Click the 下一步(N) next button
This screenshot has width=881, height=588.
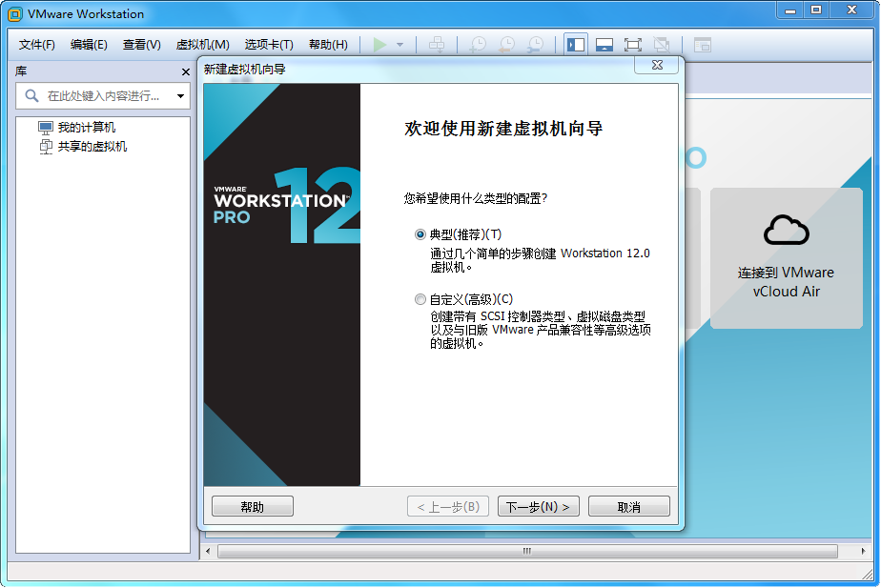(x=538, y=507)
